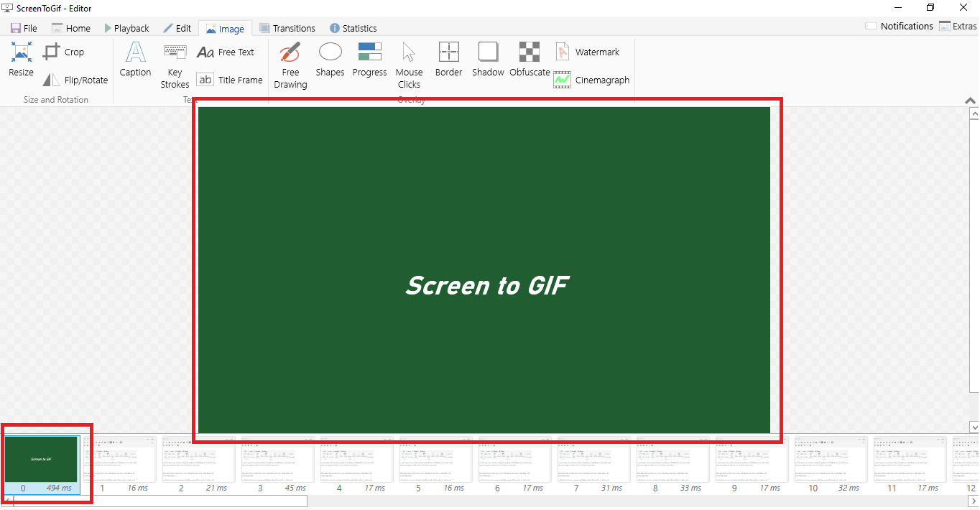Open the Obfuscate tool
This screenshot has height=510, width=980.
530,59
